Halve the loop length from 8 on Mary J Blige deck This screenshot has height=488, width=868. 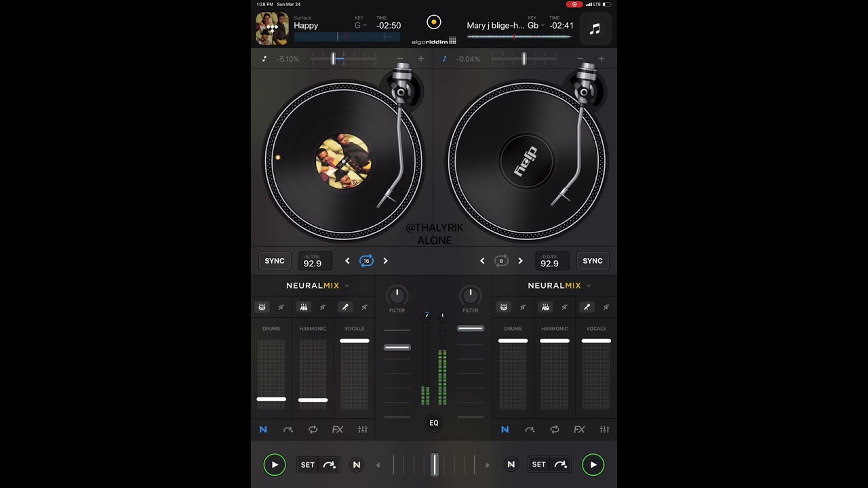(482, 261)
